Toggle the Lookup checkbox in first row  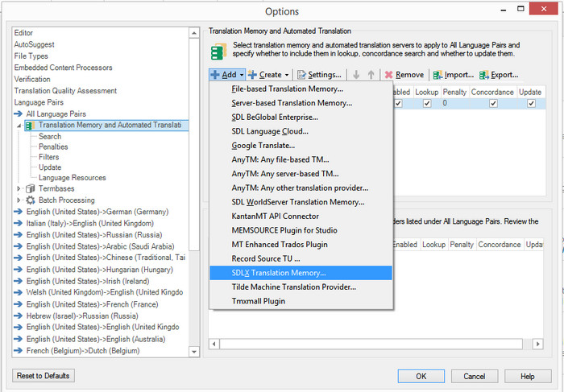click(427, 104)
